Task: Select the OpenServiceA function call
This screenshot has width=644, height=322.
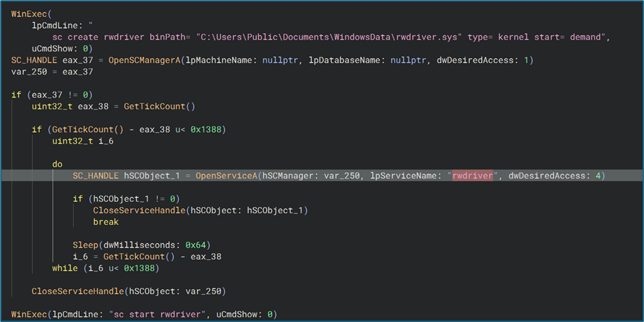Action: pos(226,176)
